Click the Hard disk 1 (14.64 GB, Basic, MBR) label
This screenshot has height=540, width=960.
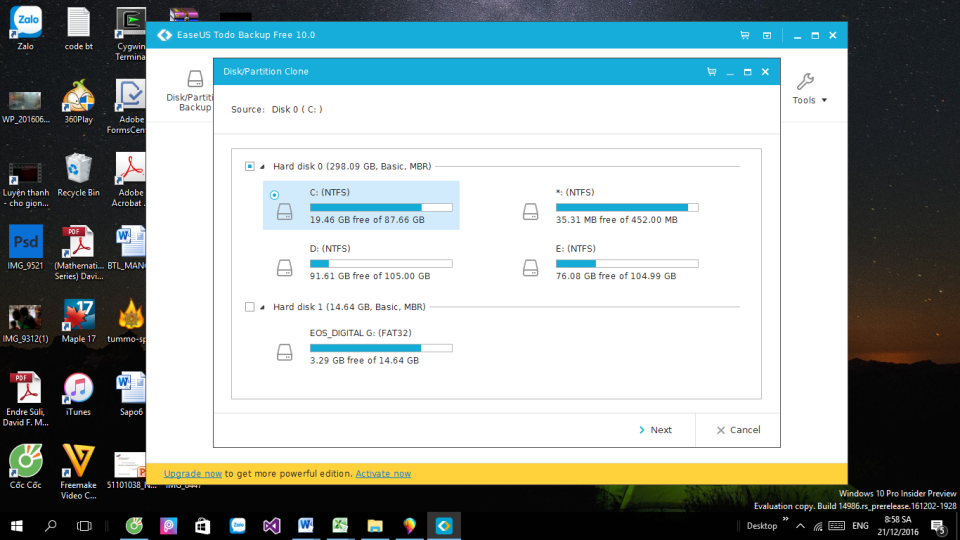pyautogui.click(x=349, y=307)
